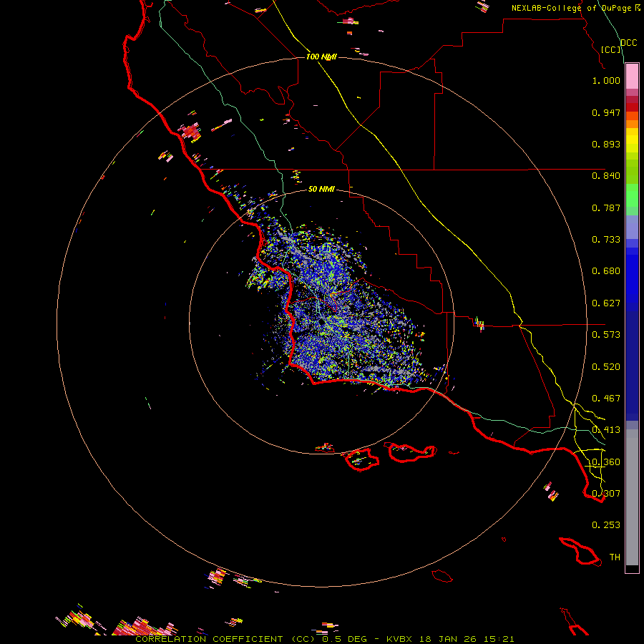Click the 0.520 legend value
The image size is (644, 644).
point(606,367)
